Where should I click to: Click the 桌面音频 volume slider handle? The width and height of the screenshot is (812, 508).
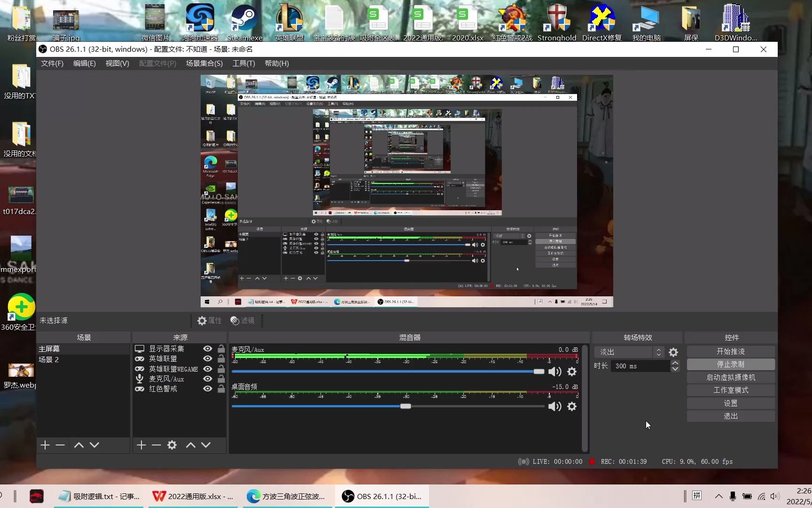point(406,406)
